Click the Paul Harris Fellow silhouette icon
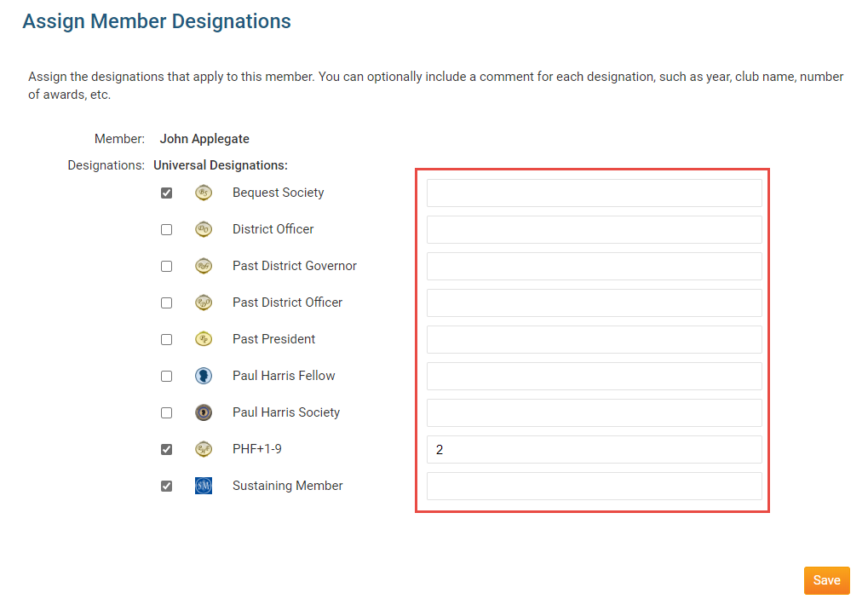This screenshot has height=605, width=868. pos(203,376)
